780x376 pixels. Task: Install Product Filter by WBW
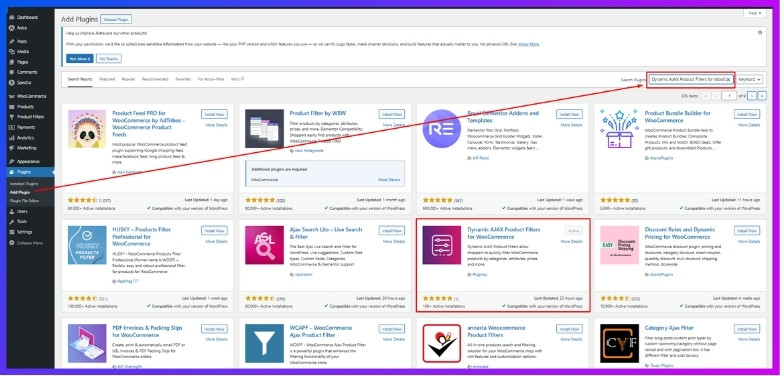pyautogui.click(x=391, y=114)
